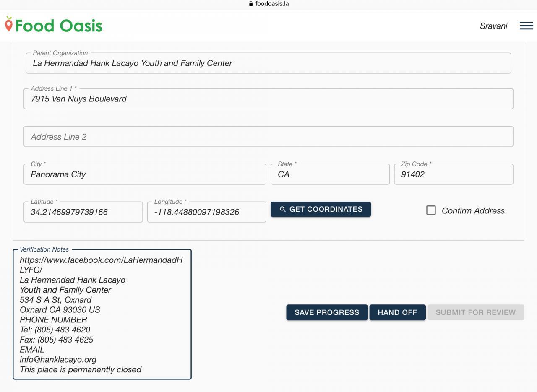537x392 pixels.
Task: Click the Submit For Review button
Action: (476, 312)
